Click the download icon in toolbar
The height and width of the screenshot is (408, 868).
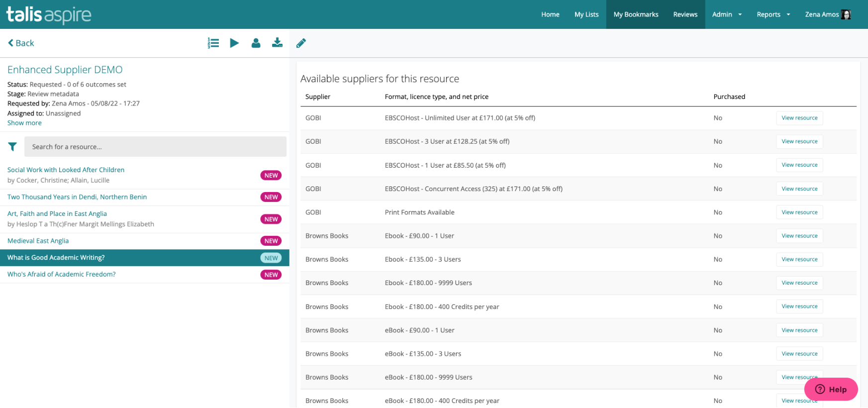[x=277, y=43]
